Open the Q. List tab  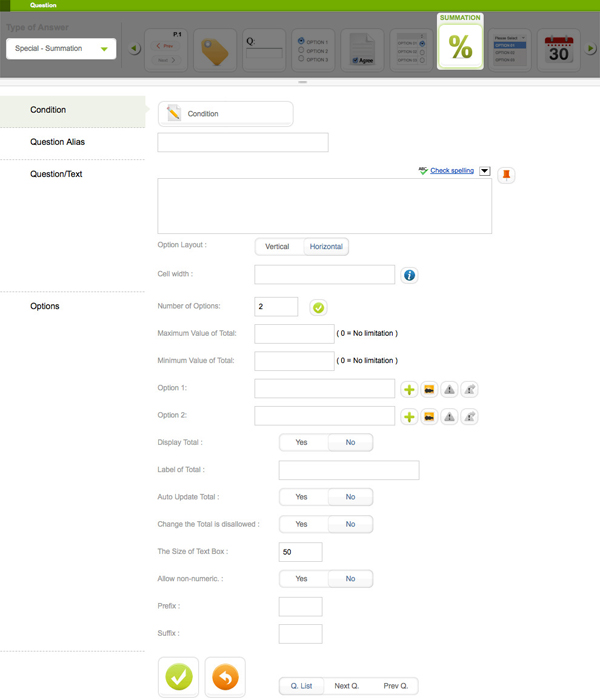pyautogui.click(x=301, y=686)
